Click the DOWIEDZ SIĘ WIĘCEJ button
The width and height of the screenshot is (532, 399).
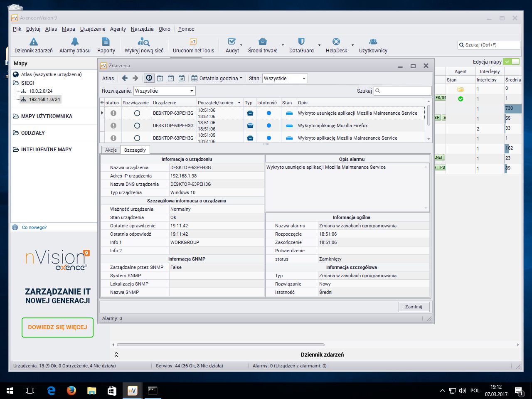57,327
